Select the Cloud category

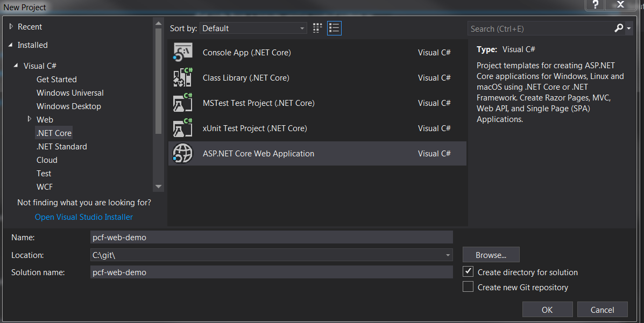click(47, 160)
